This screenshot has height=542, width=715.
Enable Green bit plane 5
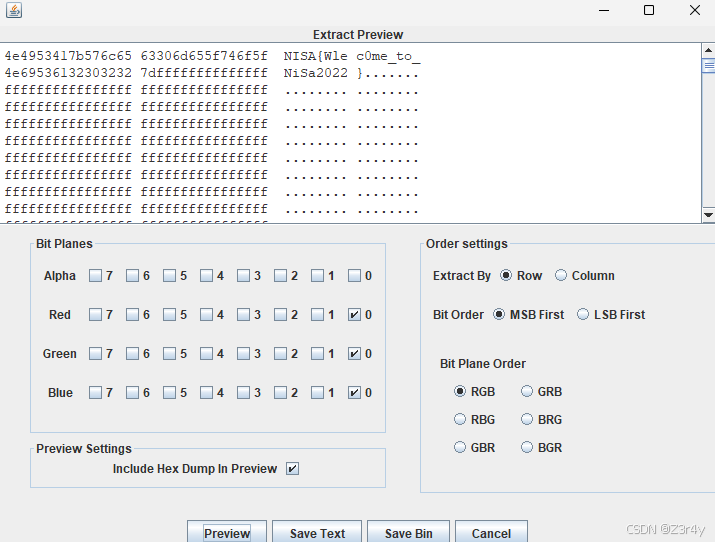[x=169, y=353]
